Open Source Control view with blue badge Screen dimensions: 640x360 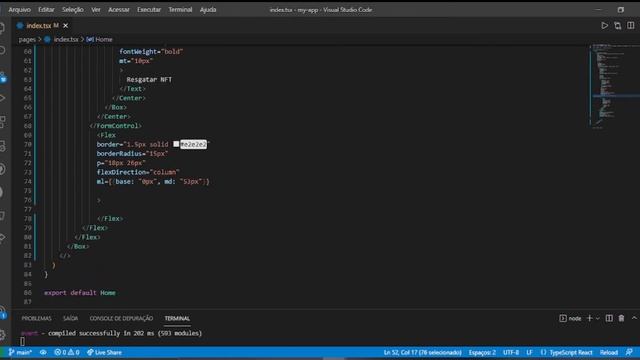(2, 76)
